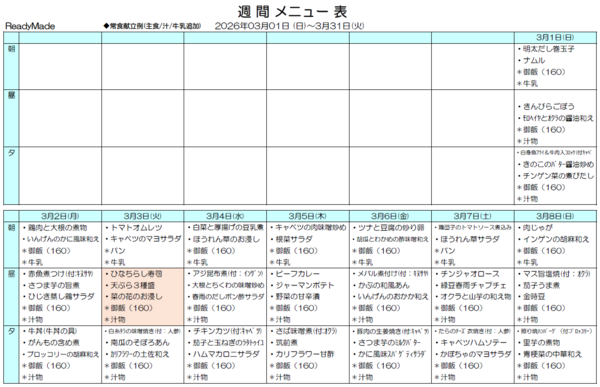Click 'かぼちゃのマヨサラダ' entry
Screen dimensions: 600x387
[476, 354]
